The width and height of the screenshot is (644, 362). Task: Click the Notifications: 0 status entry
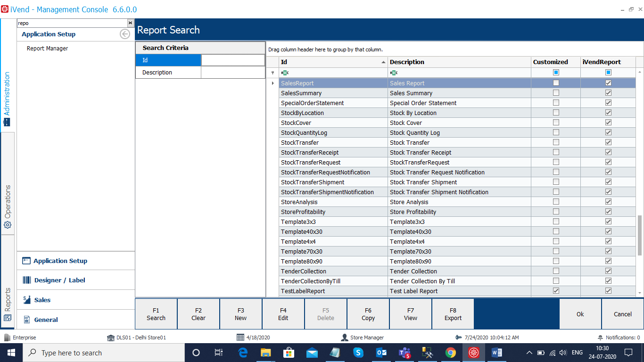(619, 337)
